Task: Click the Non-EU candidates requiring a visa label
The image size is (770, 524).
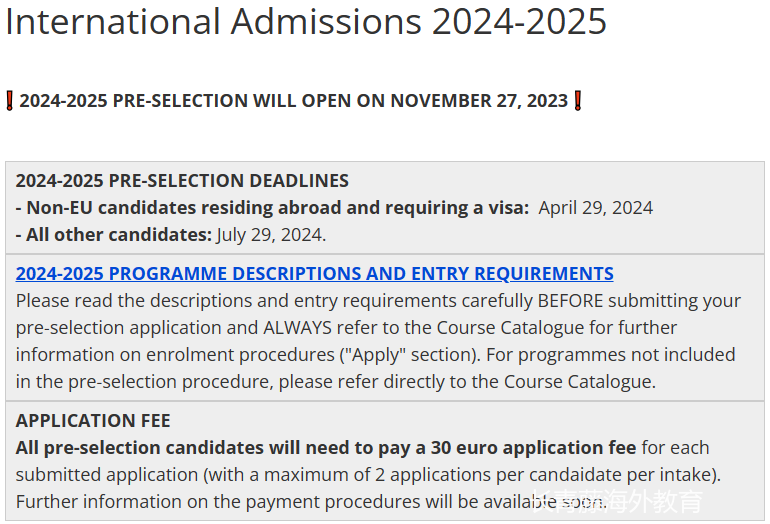Action: [x=272, y=208]
